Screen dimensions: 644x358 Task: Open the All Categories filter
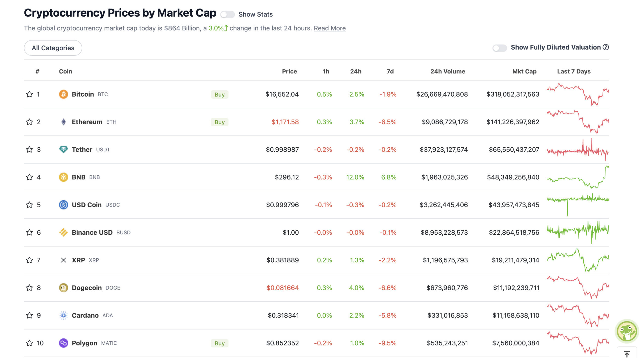click(53, 48)
